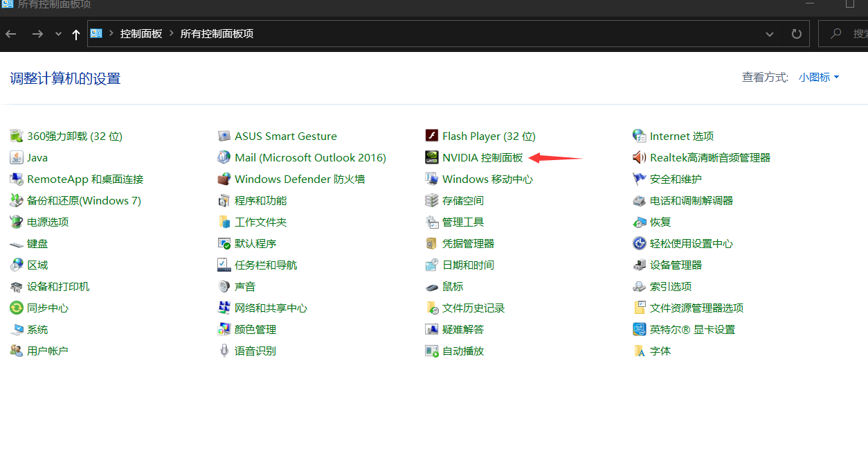
Task: Refresh the control panel view
Action: pyautogui.click(x=796, y=33)
